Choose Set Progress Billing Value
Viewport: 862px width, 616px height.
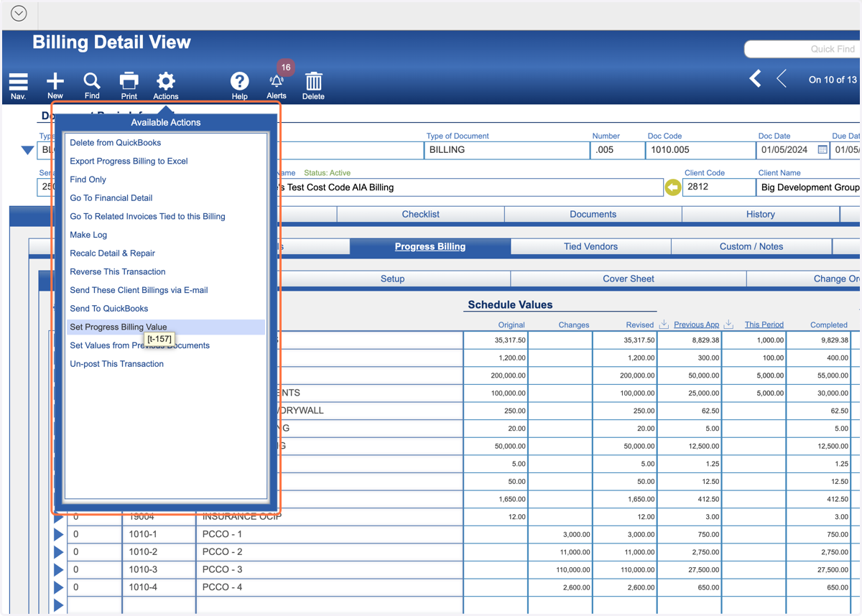coord(166,327)
